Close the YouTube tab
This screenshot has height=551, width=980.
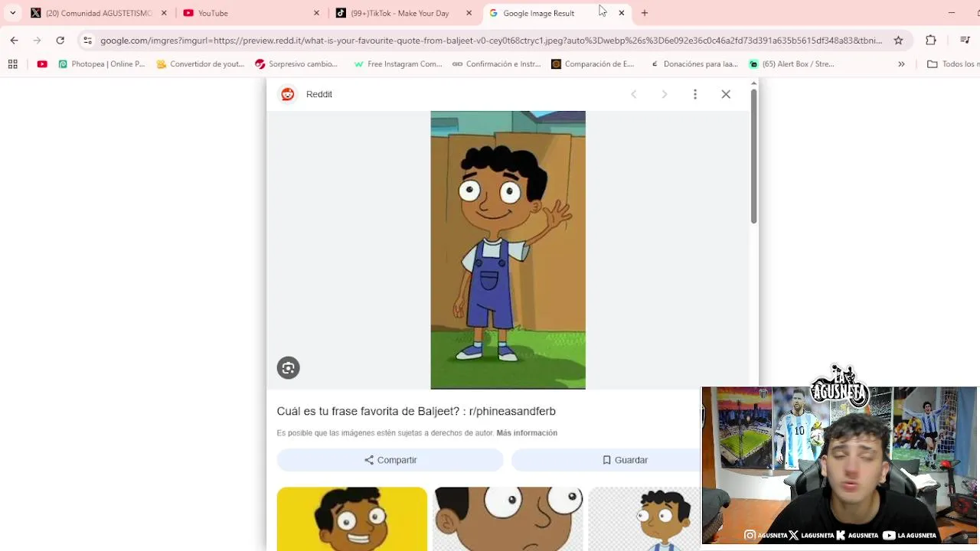click(316, 13)
